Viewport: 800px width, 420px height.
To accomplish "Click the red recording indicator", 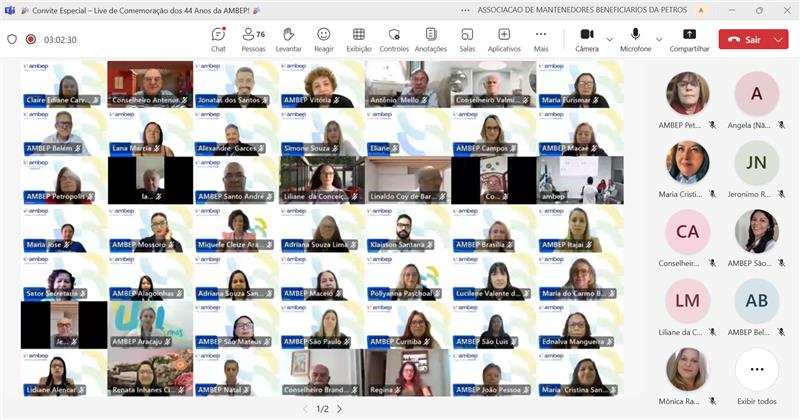I will pos(30,39).
